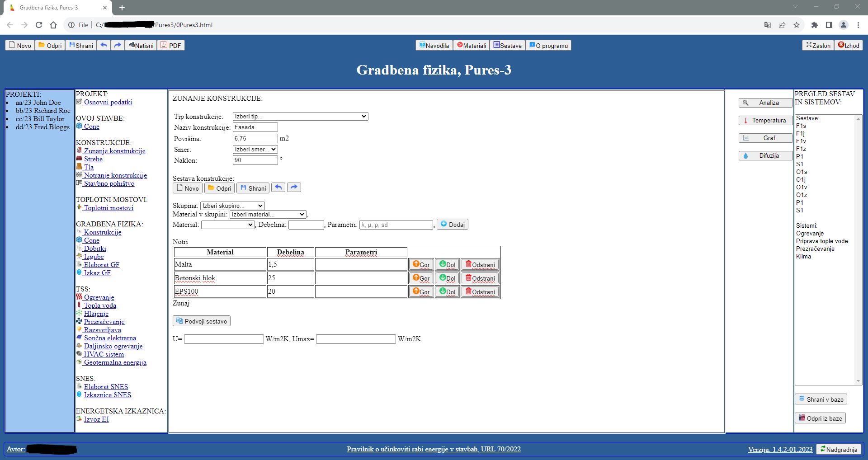Click Shrani v bazo to save to database
The width and height of the screenshot is (868, 460).
pyautogui.click(x=820, y=399)
